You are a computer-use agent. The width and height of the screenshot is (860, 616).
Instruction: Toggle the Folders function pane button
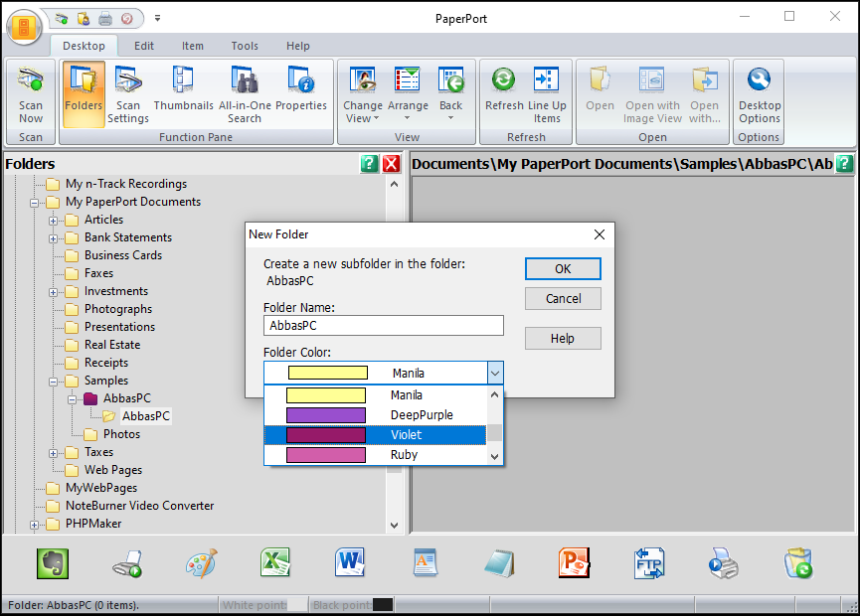(x=84, y=94)
